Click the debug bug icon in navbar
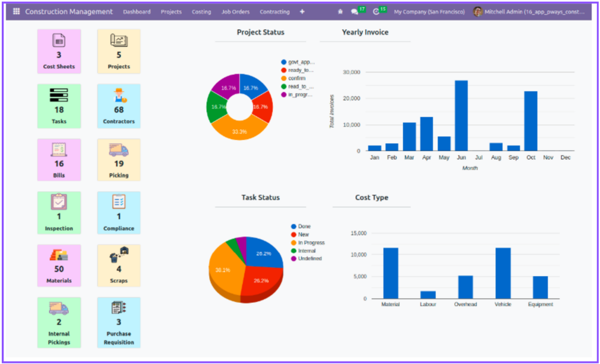This screenshot has width=600, height=364. click(x=340, y=12)
